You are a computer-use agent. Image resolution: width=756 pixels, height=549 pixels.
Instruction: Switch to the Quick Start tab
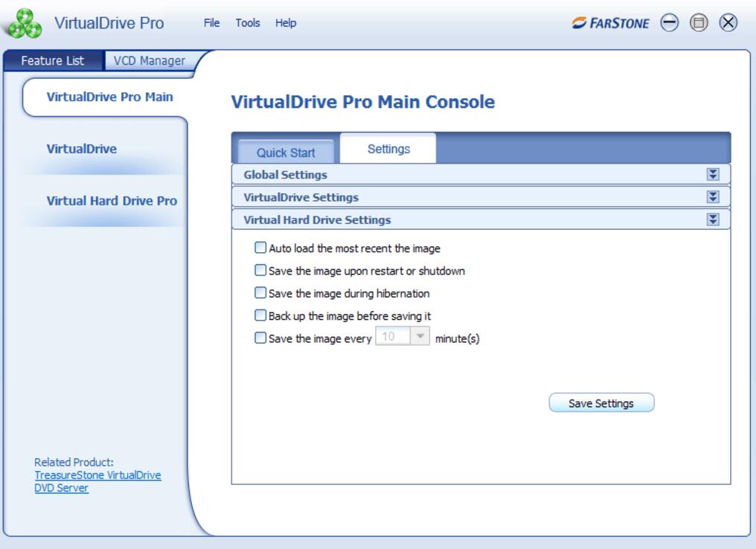tap(286, 152)
